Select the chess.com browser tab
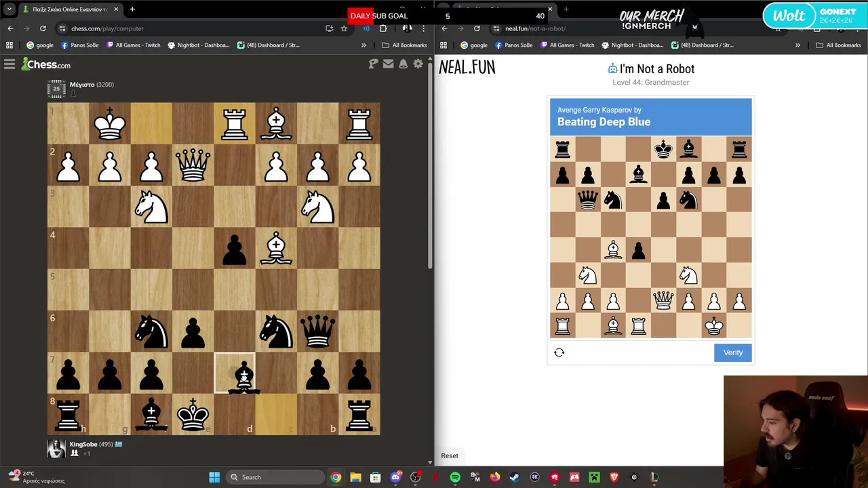Screen dimensions: 868x488 click(70, 9)
